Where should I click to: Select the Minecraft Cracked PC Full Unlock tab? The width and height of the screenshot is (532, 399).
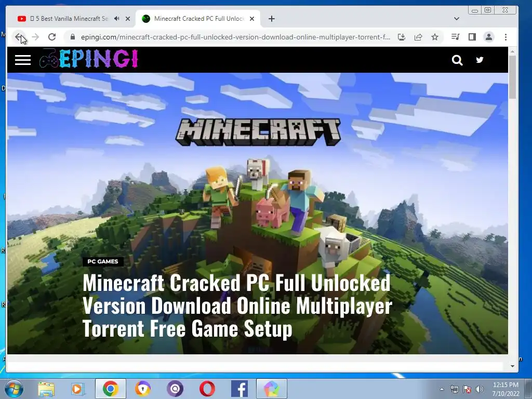(x=199, y=19)
